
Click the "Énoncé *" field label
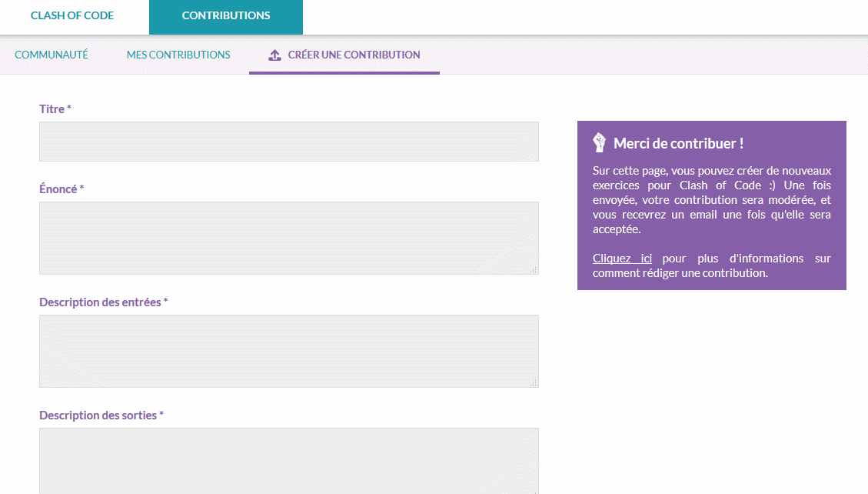(62, 189)
